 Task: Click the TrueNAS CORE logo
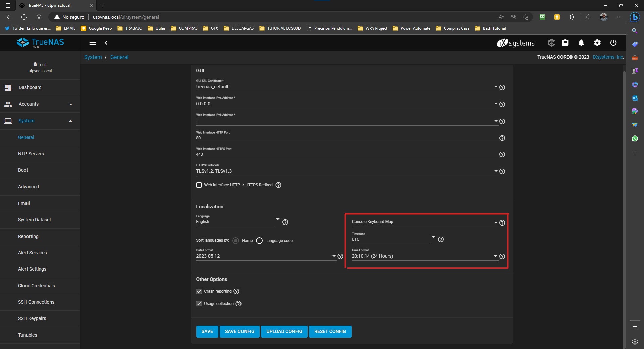point(40,43)
